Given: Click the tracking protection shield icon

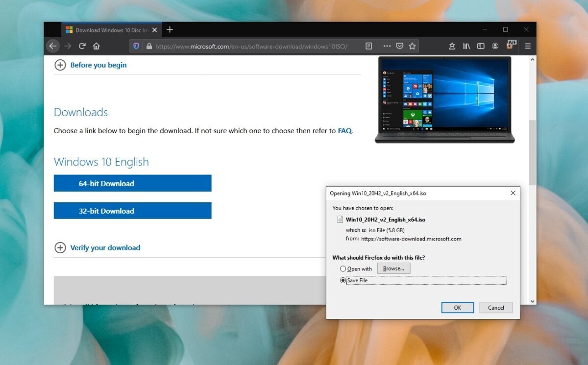Looking at the screenshot, I should (136, 46).
